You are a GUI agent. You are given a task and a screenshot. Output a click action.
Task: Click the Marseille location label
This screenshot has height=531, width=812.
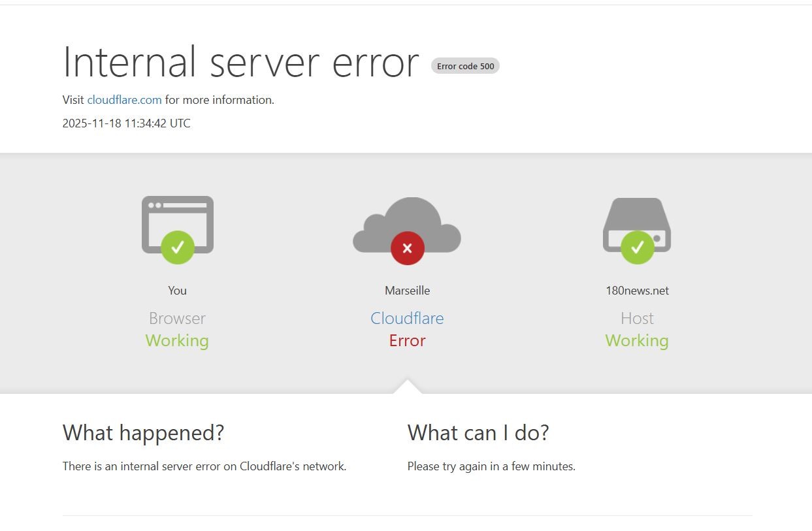coord(407,291)
